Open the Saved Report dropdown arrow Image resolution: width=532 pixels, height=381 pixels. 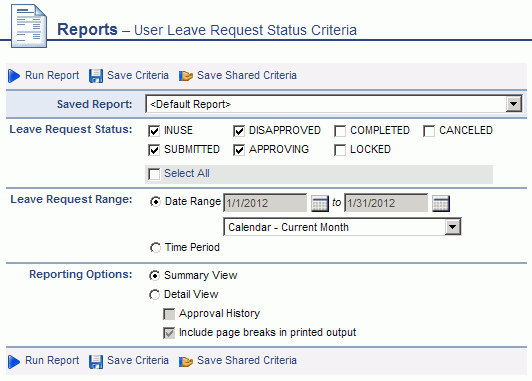tap(513, 104)
